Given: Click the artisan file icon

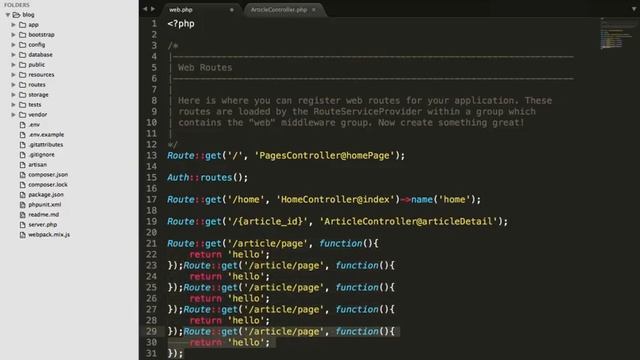Looking at the screenshot, I should 23,165.
